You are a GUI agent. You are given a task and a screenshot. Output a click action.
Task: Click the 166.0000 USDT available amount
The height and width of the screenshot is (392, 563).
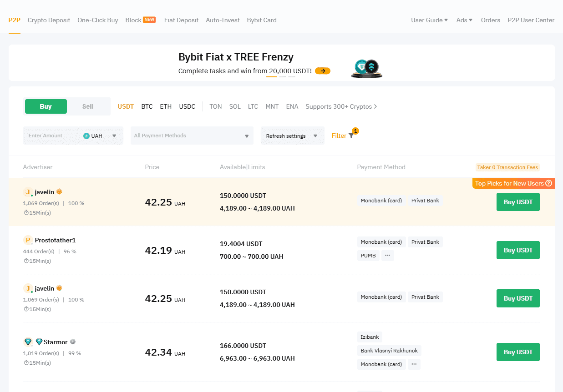[243, 346]
